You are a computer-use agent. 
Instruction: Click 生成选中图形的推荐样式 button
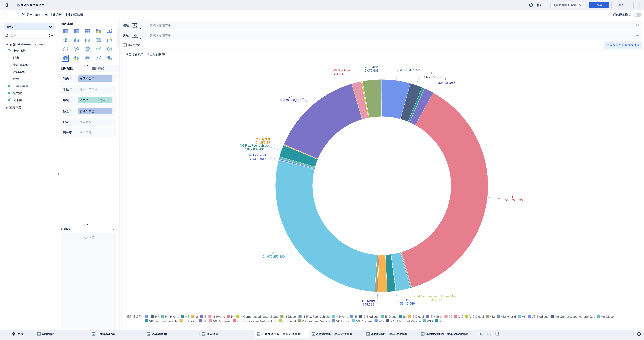(622, 45)
